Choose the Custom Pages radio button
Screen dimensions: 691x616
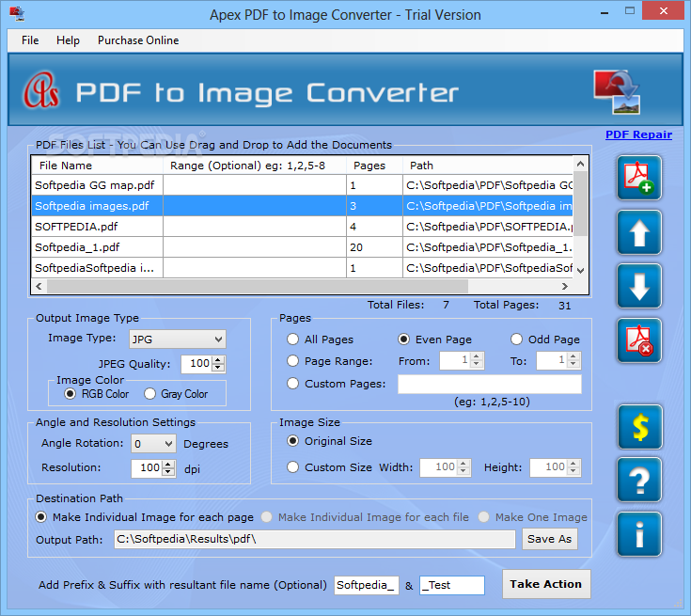(x=292, y=383)
